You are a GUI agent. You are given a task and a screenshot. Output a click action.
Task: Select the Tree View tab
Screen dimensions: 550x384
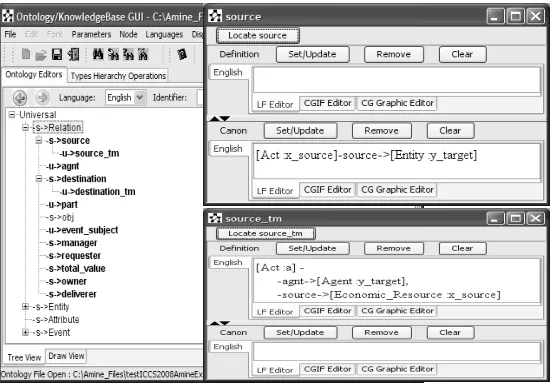(x=24, y=357)
